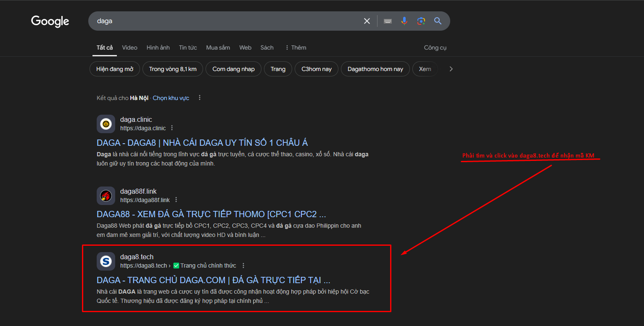Image resolution: width=644 pixels, height=326 pixels.
Task: Click the daga.clinic site favicon
Action: [106, 124]
